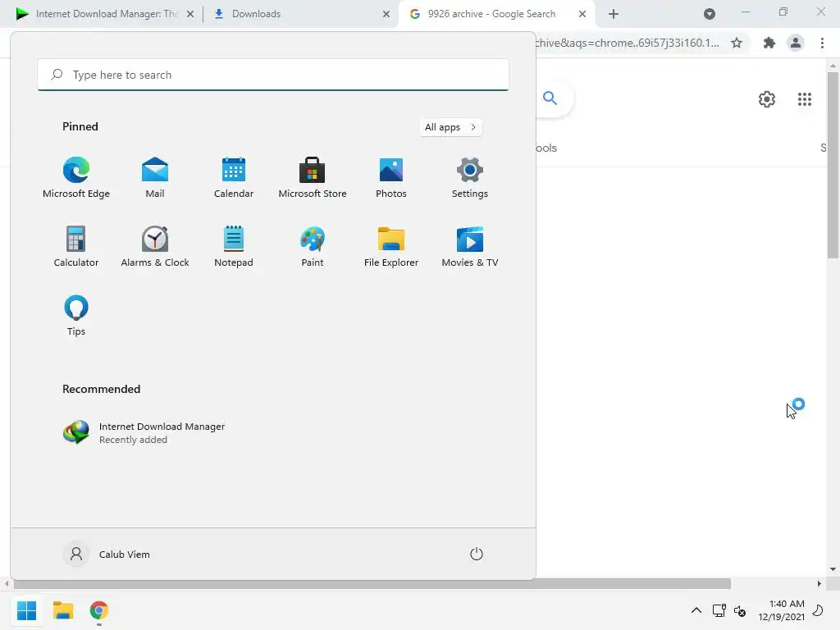Viewport: 840px width, 630px height.
Task: Open Chrome profile avatar
Action: 796,43
